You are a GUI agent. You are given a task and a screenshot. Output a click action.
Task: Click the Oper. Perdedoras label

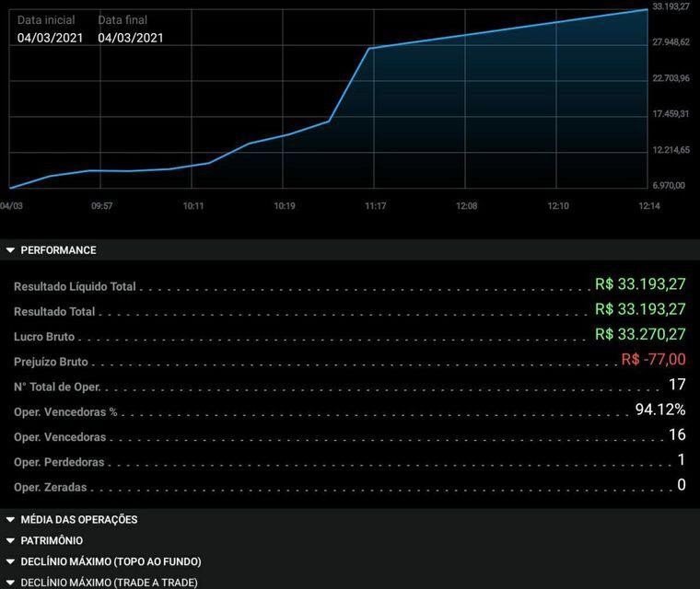(59, 462)
